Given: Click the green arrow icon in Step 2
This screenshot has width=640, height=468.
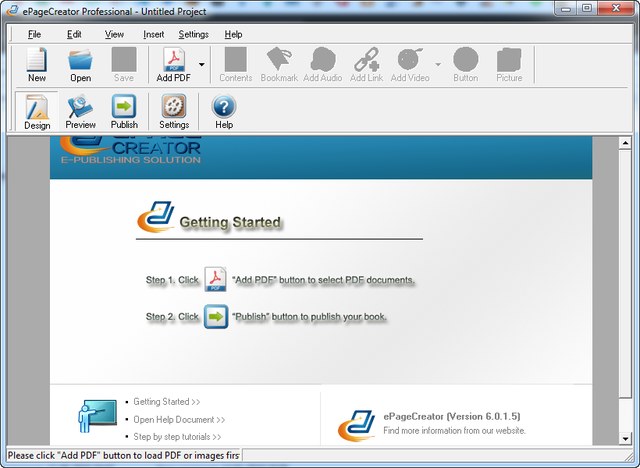Looking at the screenshot, I should coord(215,317).
